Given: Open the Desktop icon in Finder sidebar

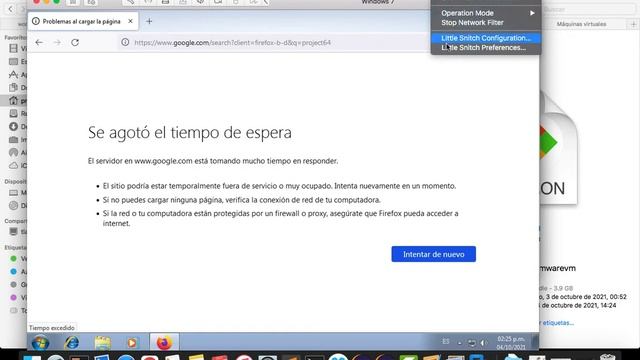Looking at the screenshot, I should [x=13, y=62].
